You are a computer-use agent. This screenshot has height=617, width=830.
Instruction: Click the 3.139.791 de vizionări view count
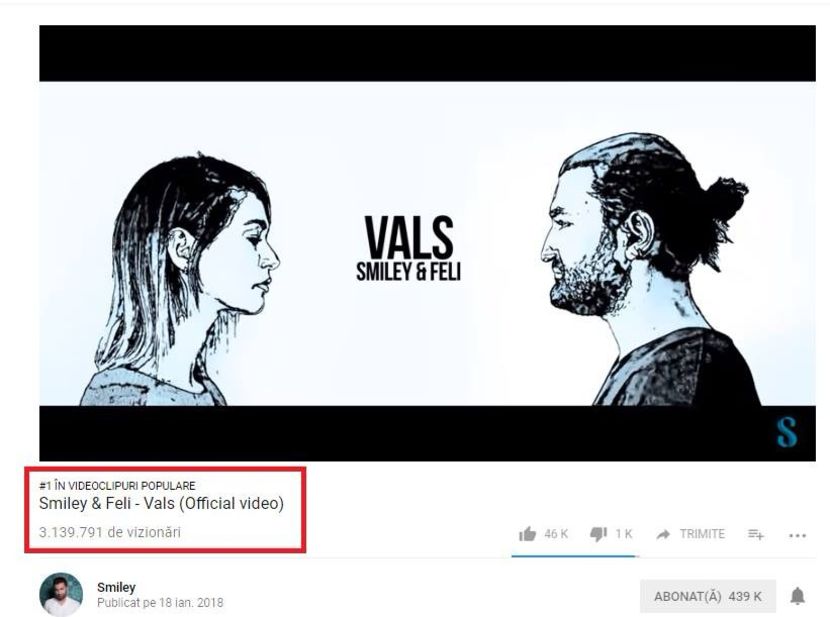[x=110, y=532]
